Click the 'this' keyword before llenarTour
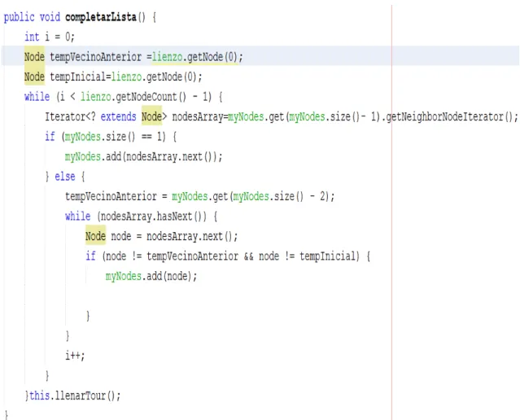Screen dimensions: 520x420 pos(39,396)
